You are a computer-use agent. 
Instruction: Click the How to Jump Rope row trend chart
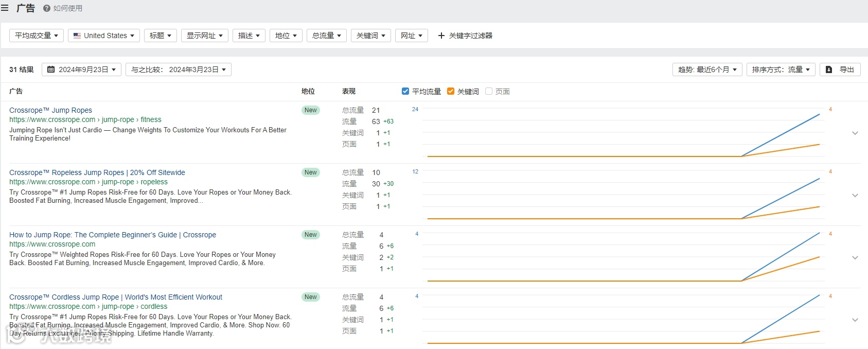click(x=623, y=257)
